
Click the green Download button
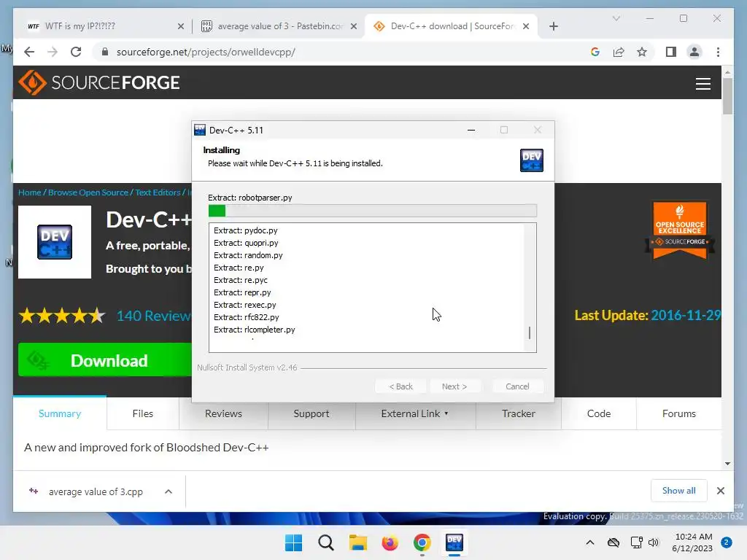[x=105, y=360]
